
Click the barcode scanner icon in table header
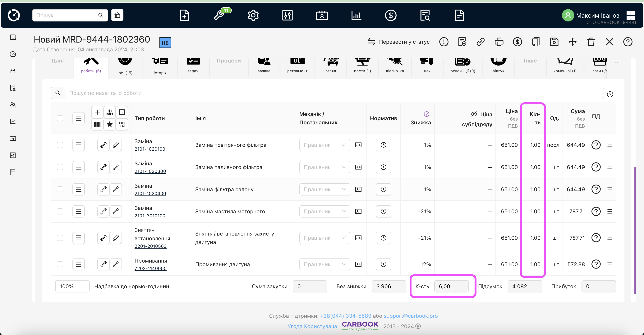coord(97,124)
